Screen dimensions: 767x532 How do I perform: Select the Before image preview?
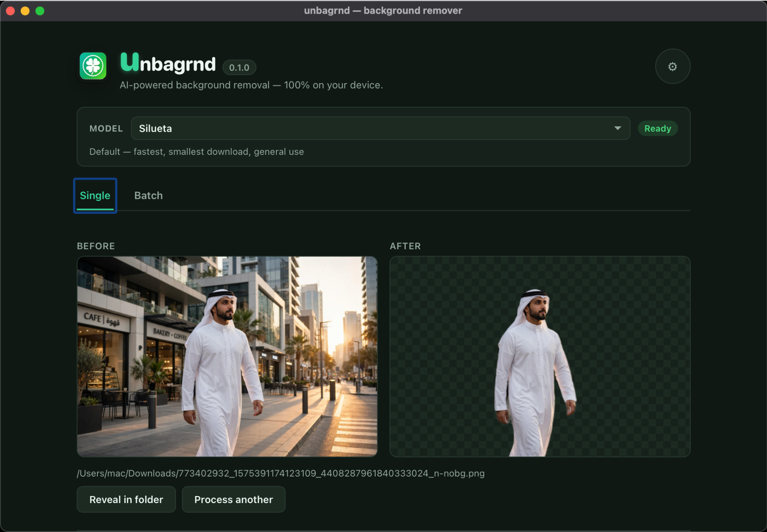tap(227, 356)
